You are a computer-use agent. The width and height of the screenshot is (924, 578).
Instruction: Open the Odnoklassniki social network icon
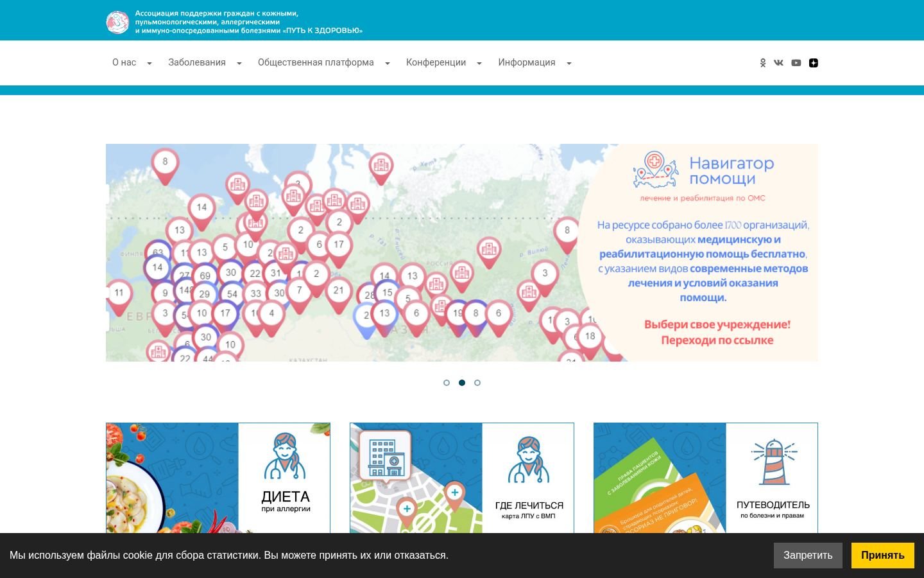click(762, 63)
